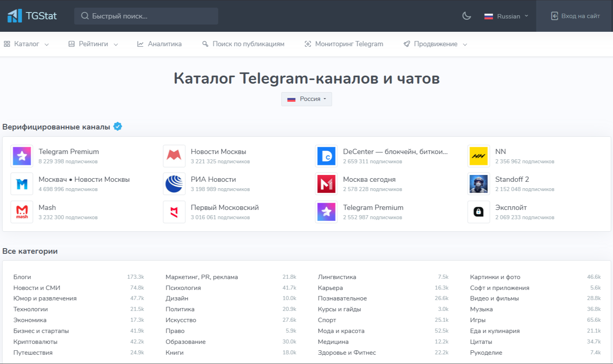The width and height of the screenshot is (613, 364).
Task: Click the Аналитика line-graph icon
Action: (x=140, y=44)
